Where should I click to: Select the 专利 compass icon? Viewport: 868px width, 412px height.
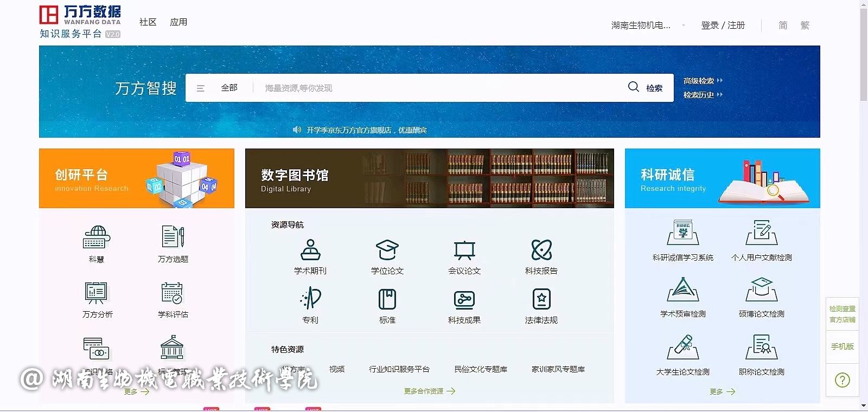310,299
